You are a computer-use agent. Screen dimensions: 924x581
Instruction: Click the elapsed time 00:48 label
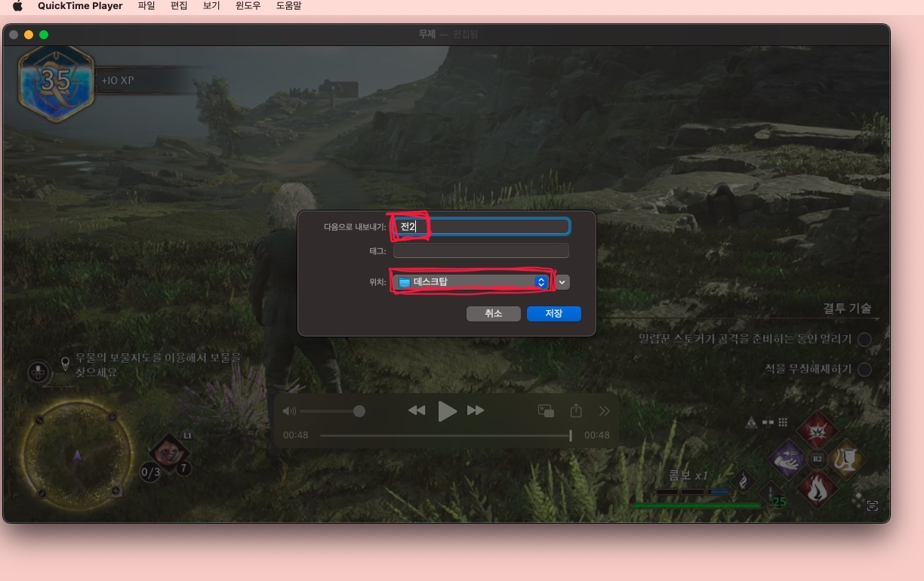coord(296,435)
